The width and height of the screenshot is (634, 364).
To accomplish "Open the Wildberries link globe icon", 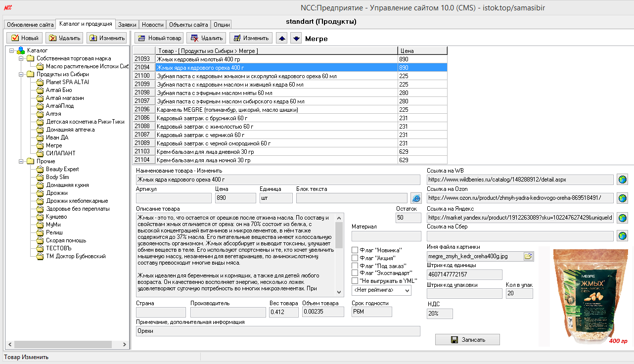I will (622, 180).
